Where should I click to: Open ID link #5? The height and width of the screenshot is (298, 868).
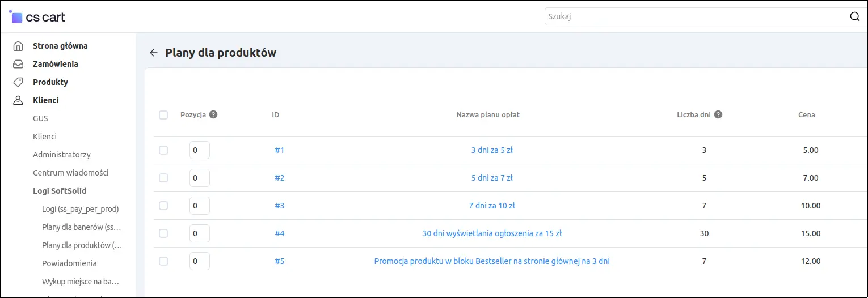280,261
